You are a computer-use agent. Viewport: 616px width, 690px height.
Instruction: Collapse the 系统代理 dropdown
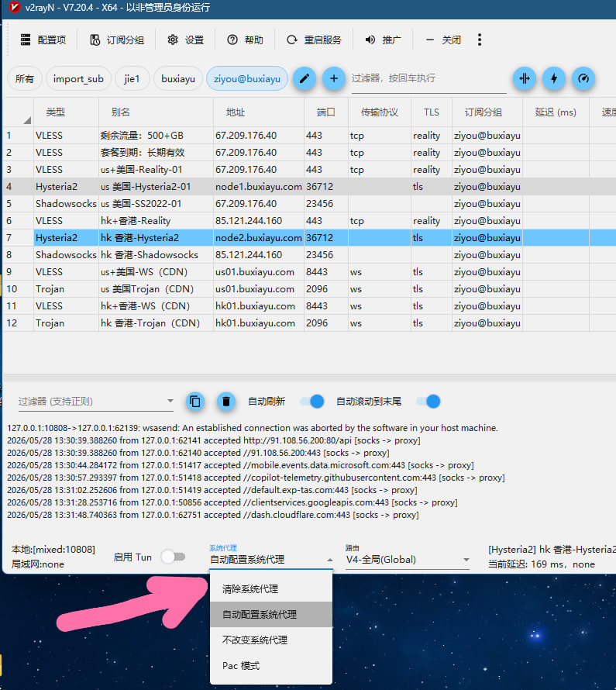[271, 560]
